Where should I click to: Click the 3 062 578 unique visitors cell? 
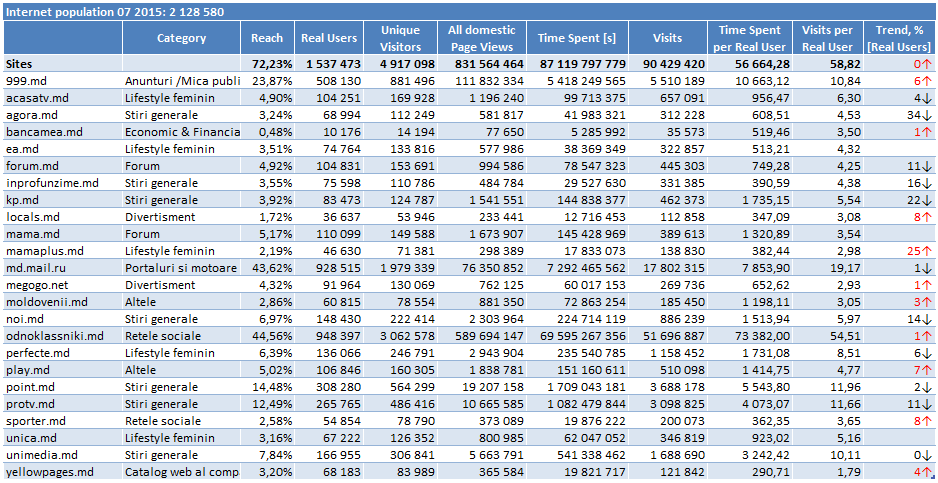pos(401,336)
